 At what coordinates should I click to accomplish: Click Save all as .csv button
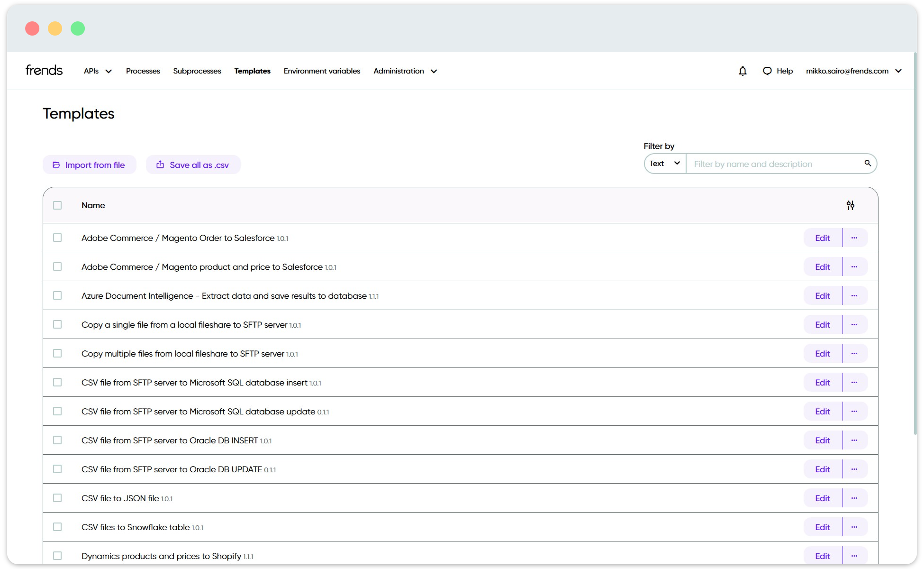pos(193,165)
